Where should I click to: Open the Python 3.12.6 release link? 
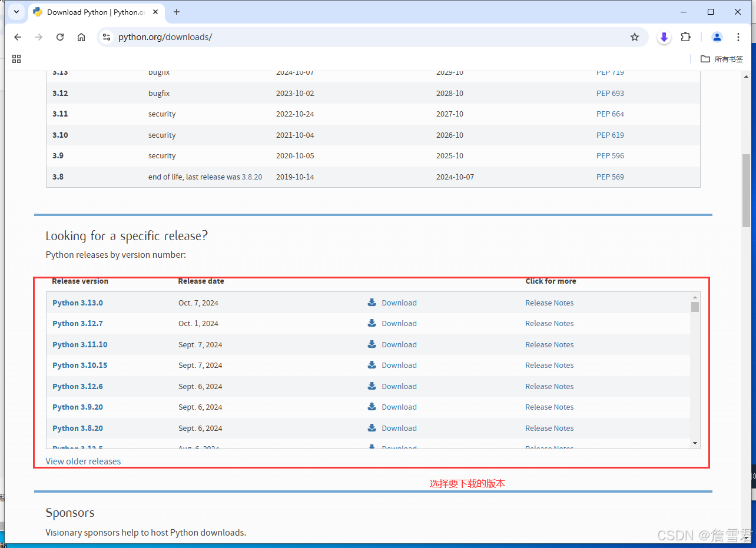[x=78, y=387]
